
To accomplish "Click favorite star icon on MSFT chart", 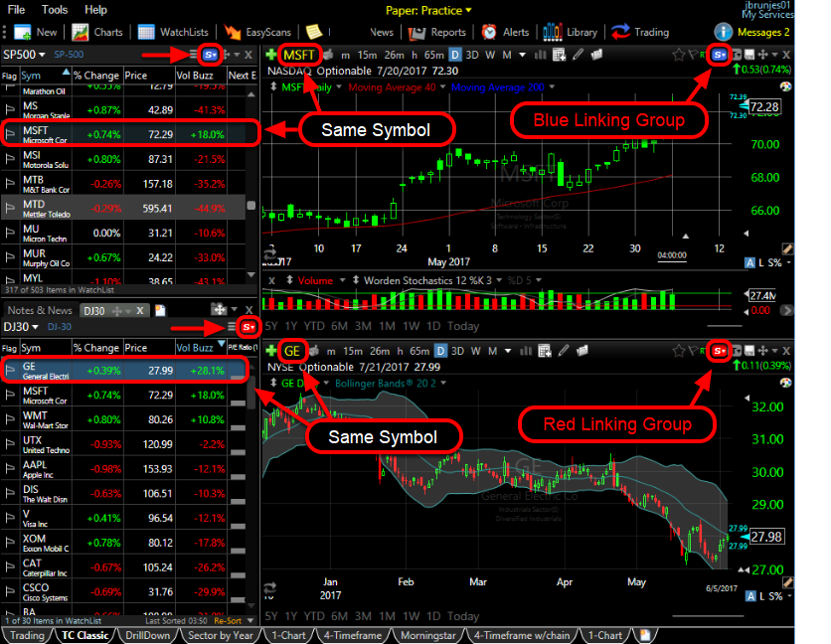I will [678, 55].
